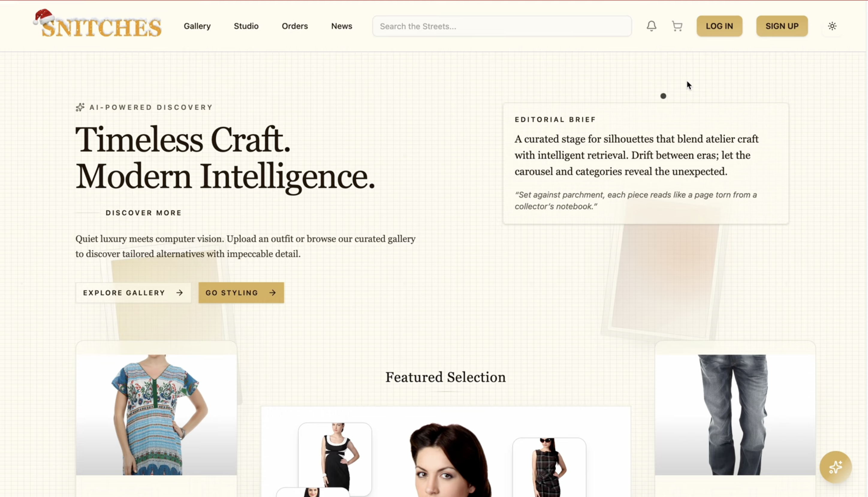Open the Orders nav link

tap(295, 26)
